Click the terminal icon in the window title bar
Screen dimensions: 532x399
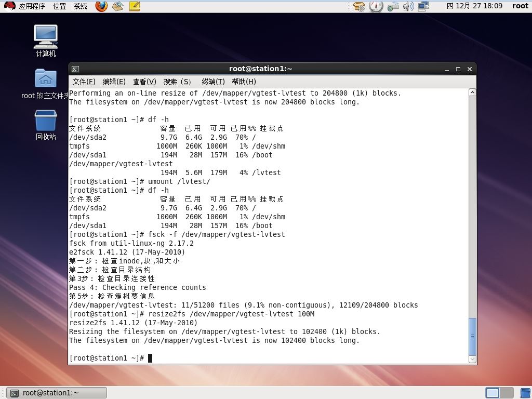click(x=75, y=69)
